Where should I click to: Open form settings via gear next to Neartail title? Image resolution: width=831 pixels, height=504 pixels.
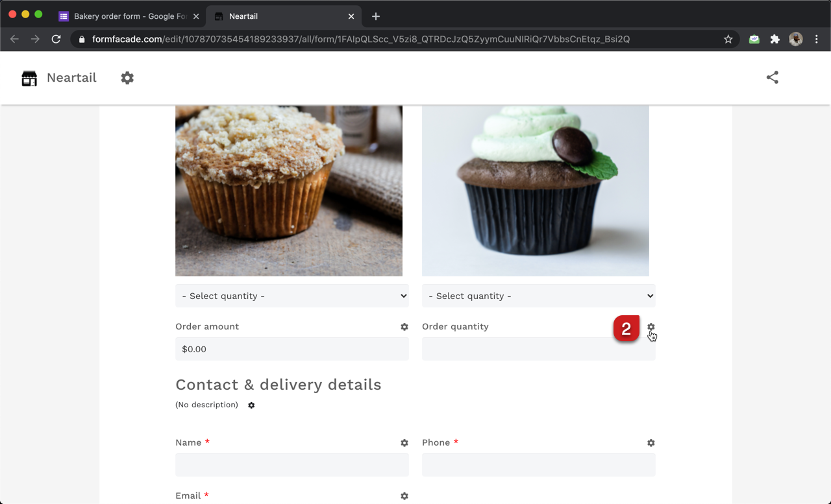[x=127, y=78]
